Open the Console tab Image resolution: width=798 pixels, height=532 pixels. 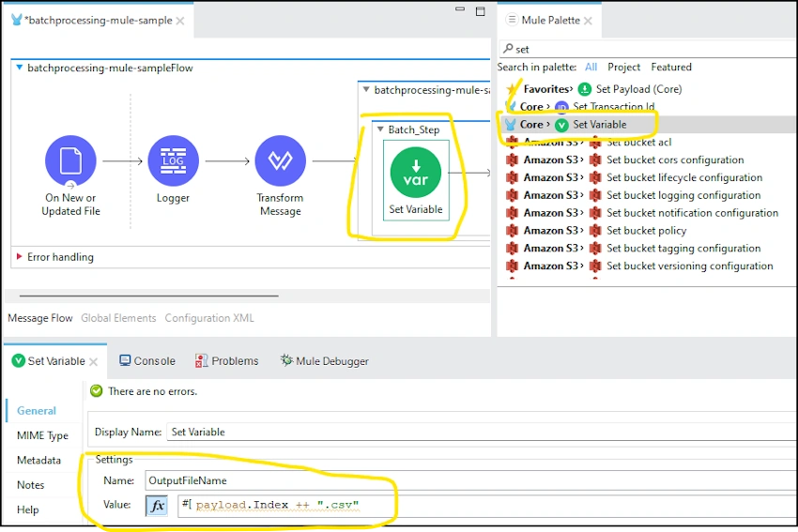pyautogui.click(x=147, y=360)
